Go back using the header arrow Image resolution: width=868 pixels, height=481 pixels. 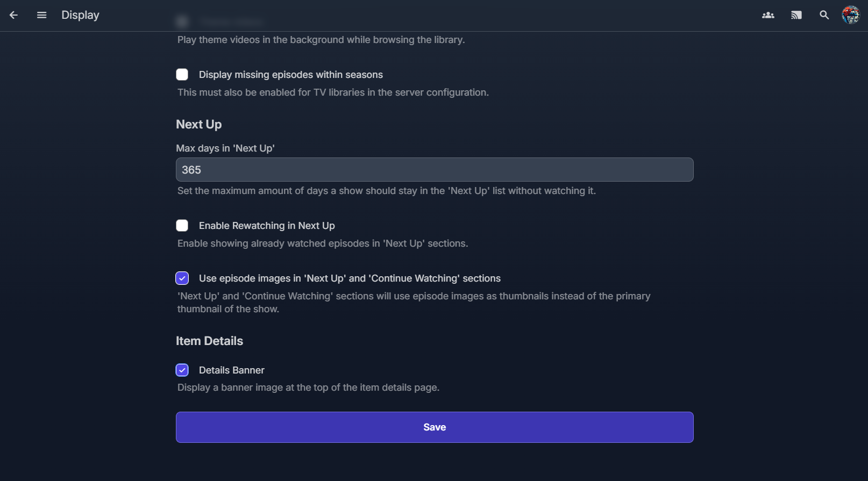click(14, 15)
